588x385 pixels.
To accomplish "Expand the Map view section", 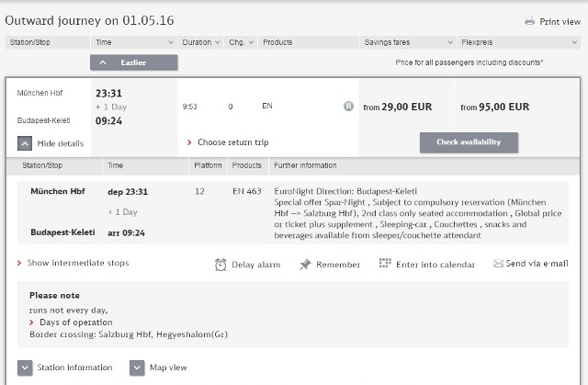I will coord(137,368).
